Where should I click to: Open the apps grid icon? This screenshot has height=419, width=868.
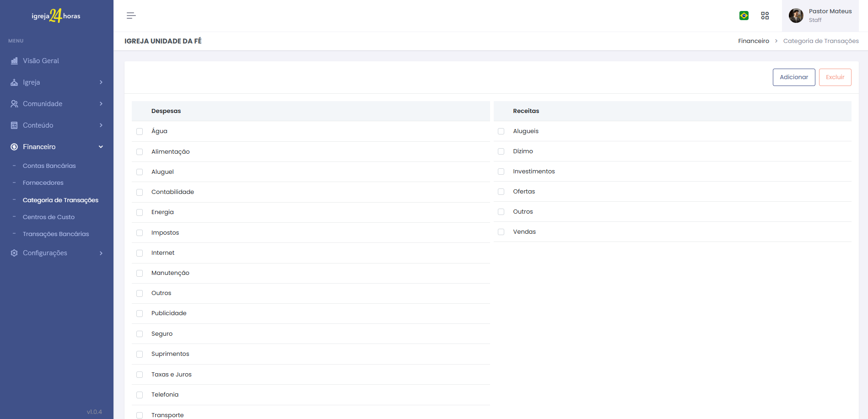(765, 16)
